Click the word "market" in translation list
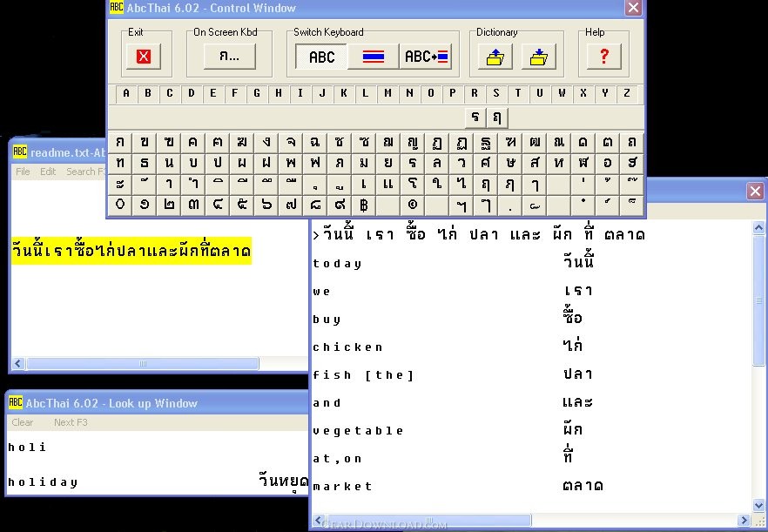The width and height of the screenshot is (768, 532). pyautogui.click(x=342, y=487)
